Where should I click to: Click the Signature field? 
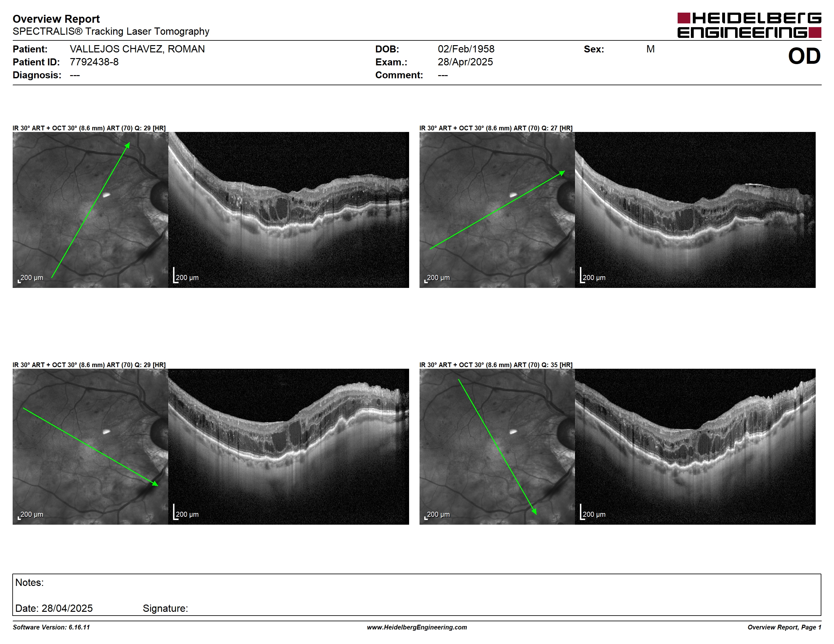coord(165,608)
